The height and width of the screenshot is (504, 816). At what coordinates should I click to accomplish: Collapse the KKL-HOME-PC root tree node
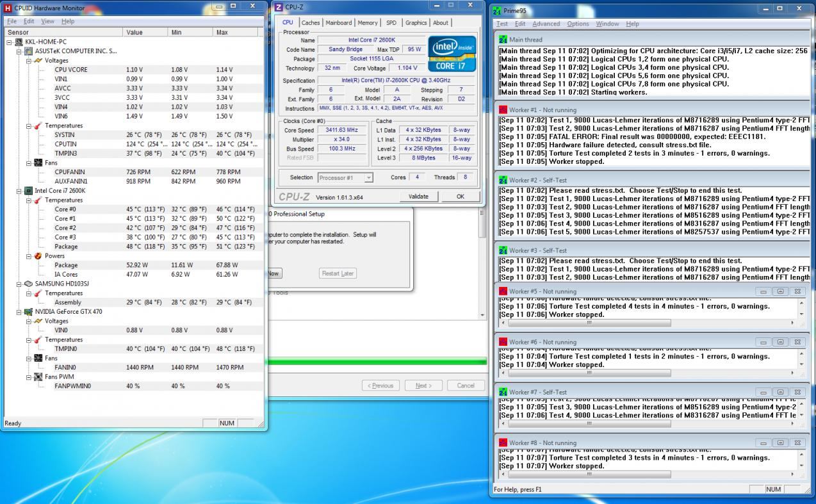(10, 42)
